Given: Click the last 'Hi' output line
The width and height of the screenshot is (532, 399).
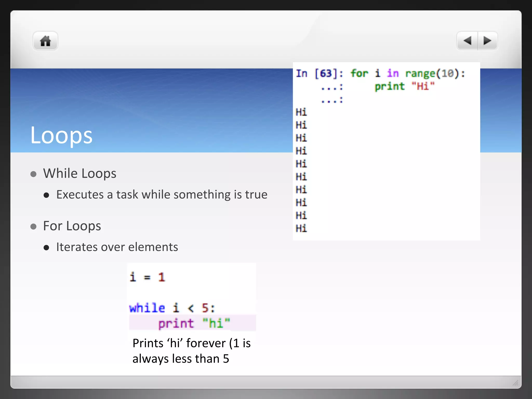Looking at the screenshot, I should click(301, 228).
